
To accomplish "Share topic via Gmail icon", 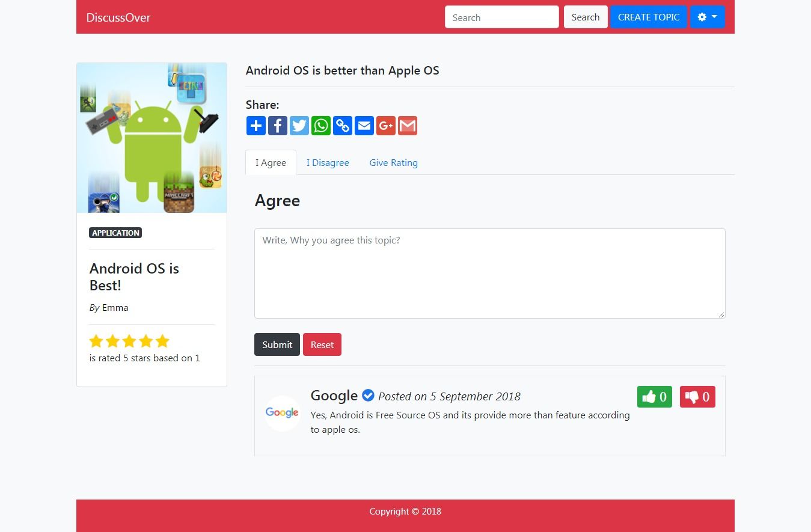I will pyautogui.click(x=408, y=126).
